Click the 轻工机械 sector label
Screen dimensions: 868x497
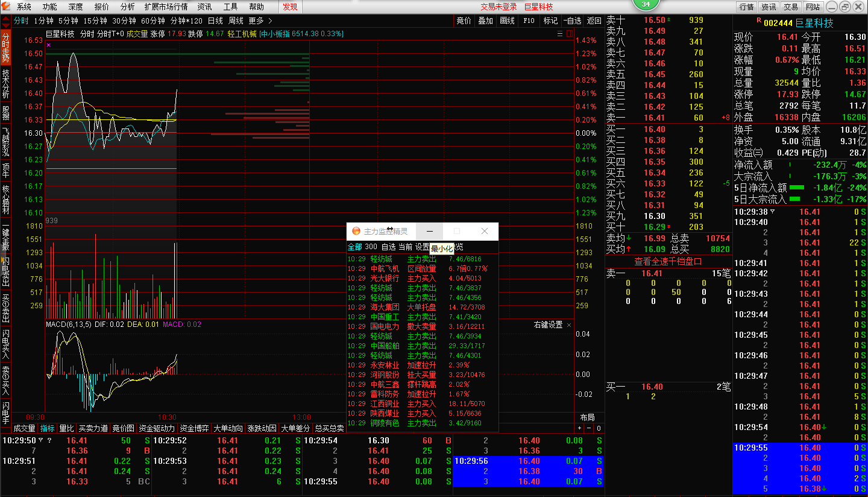pos(242,34)
